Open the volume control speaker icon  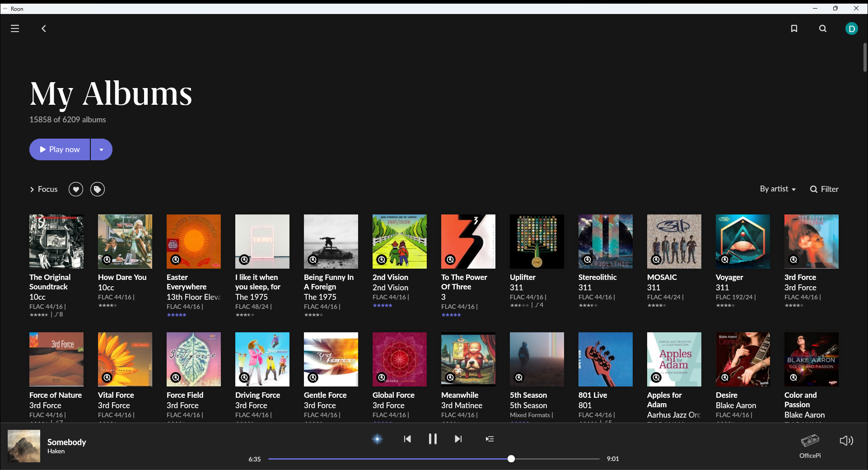click(846, 441)
